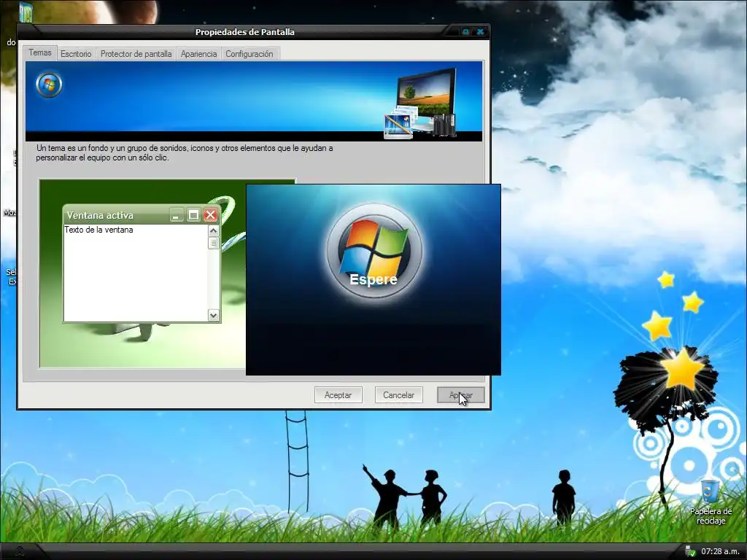The height and width of the screenshot is (560, 747).
Task: Select the Configuración tab
Action: point(249,54)
